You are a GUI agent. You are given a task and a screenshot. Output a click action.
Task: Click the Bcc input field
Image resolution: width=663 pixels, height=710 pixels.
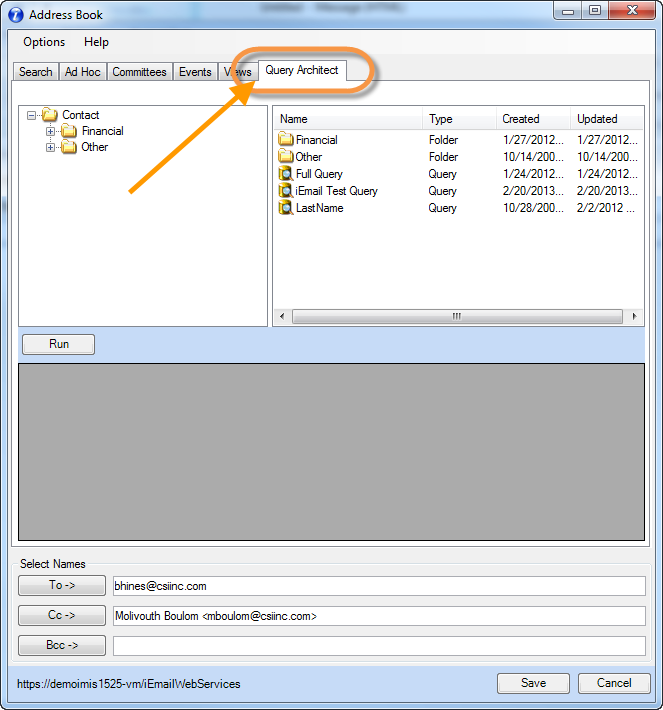pos(379,646)
